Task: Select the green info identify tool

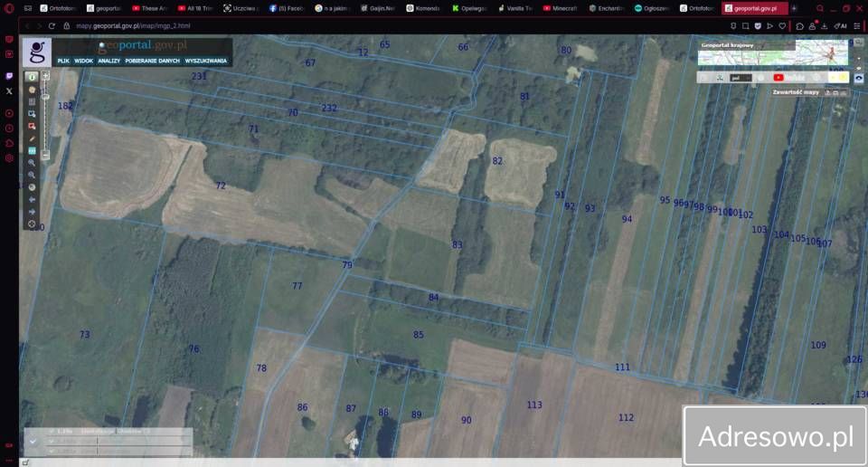Action: point(32,77)
